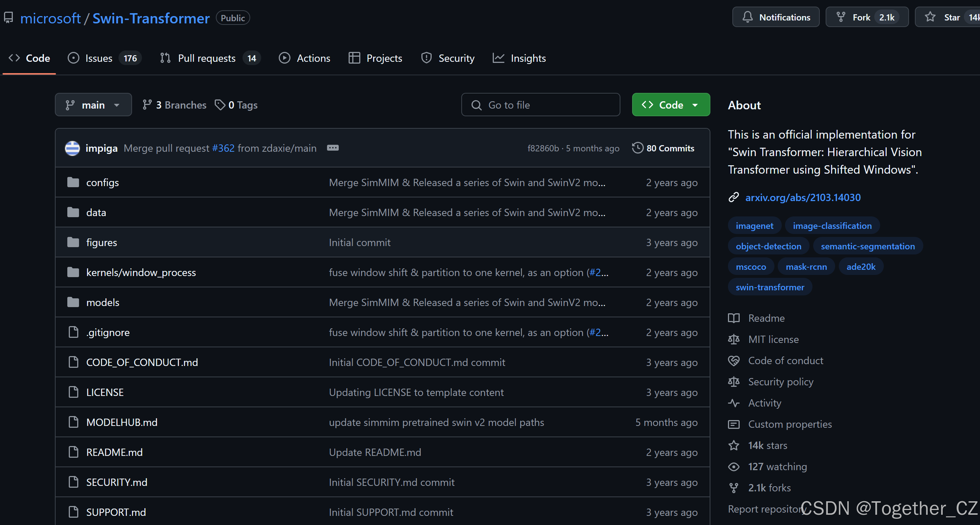Click the Actions play icon
This screenshot has height=525, width=980.
[x=284, y=58]
